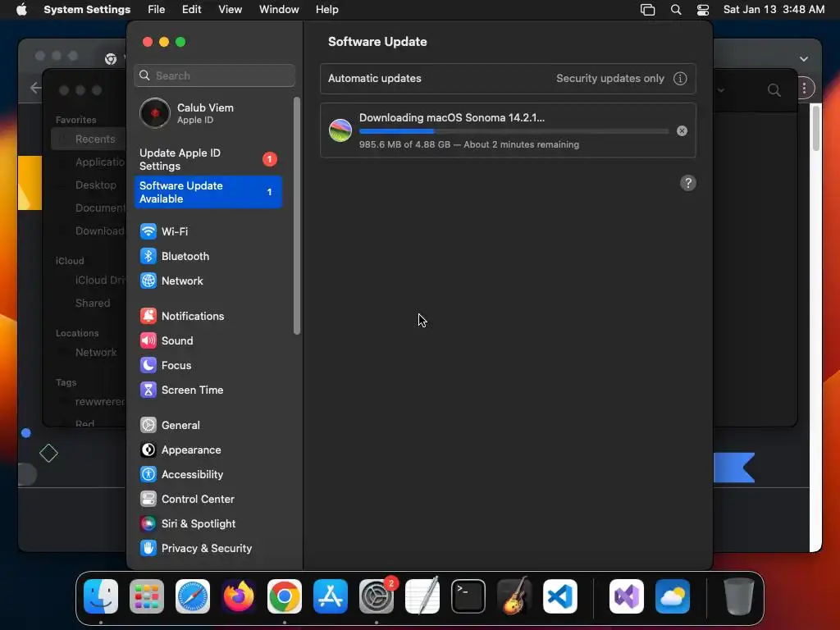Click the settings sidebar scrollbar
This screenshot has height=630, width=840.
(297, 216)
